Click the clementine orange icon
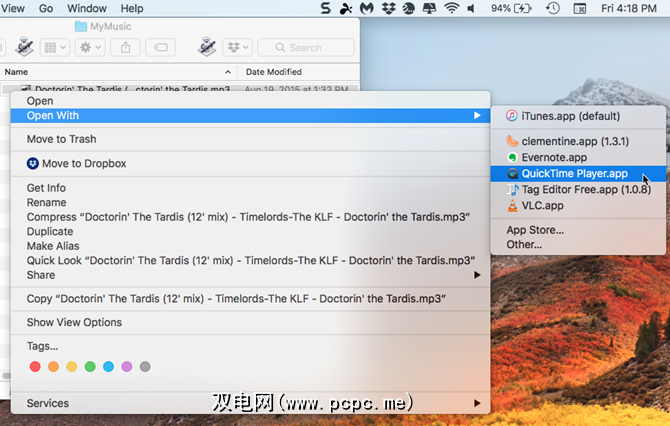The height and width of the screenshot is (426, 670). point(512,141)
